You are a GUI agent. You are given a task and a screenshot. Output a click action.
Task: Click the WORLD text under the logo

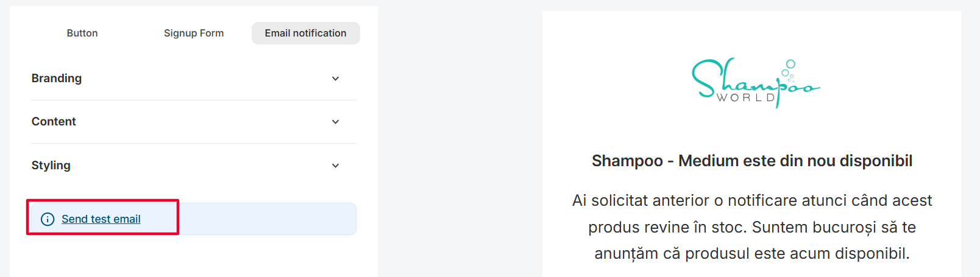pyautogui.click(x=745, y=97)
